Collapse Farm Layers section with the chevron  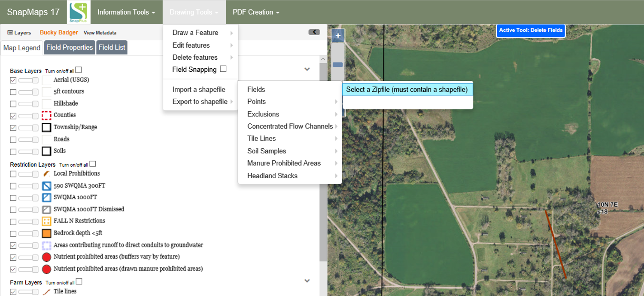[307, 281]
